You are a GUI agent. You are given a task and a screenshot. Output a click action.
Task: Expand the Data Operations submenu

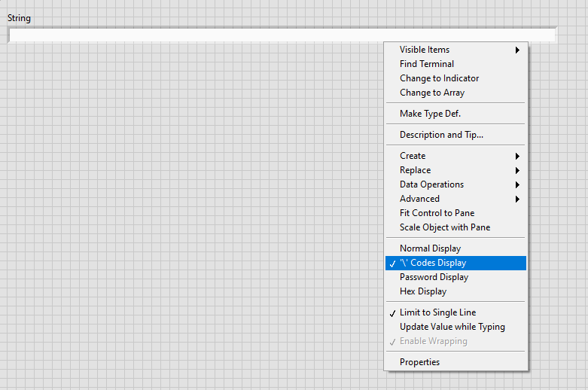tap(455, 184)
